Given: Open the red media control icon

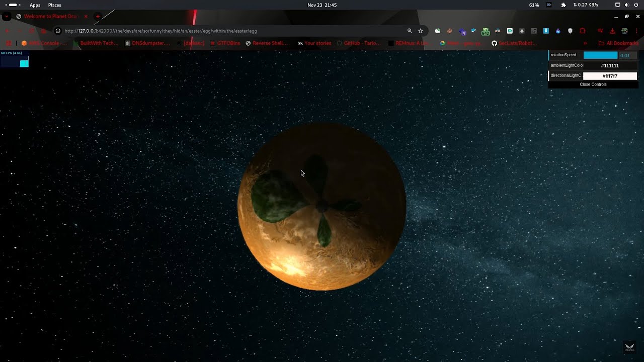Looking at the screenshot, I should [x=600, y=31].
